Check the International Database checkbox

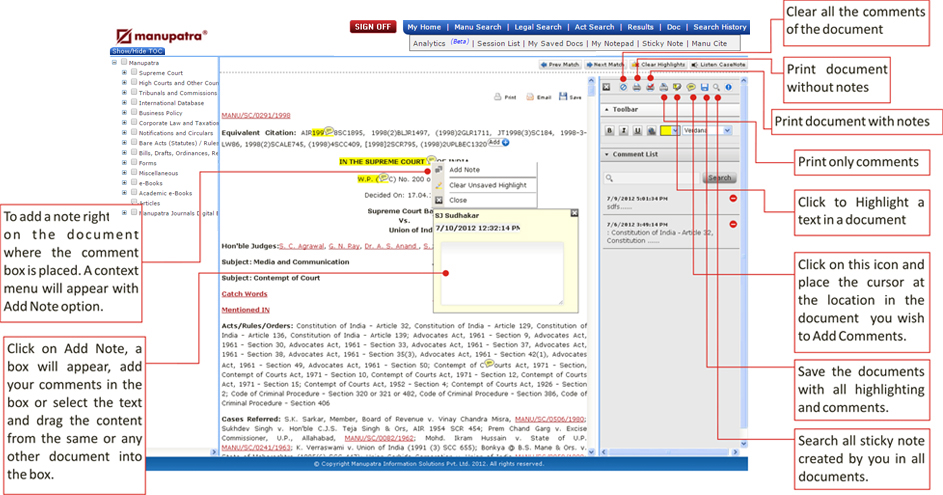(134, 102)
